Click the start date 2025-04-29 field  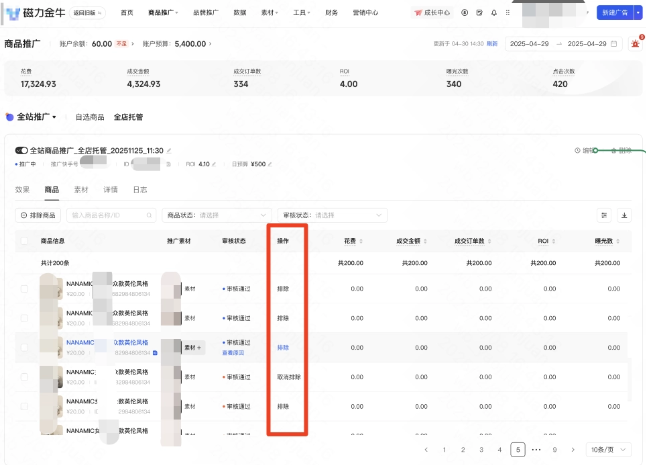coord(529,44)
